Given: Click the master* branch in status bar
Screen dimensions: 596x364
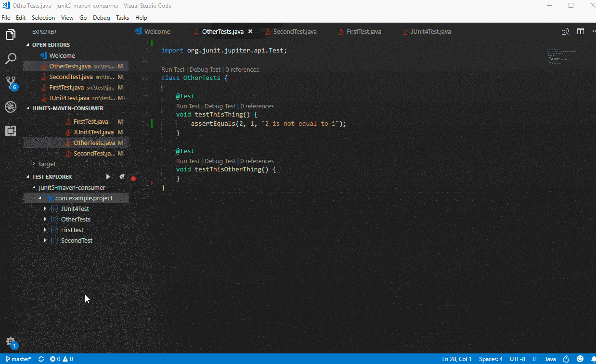Looking at the screenshot, I should (18, 359).
